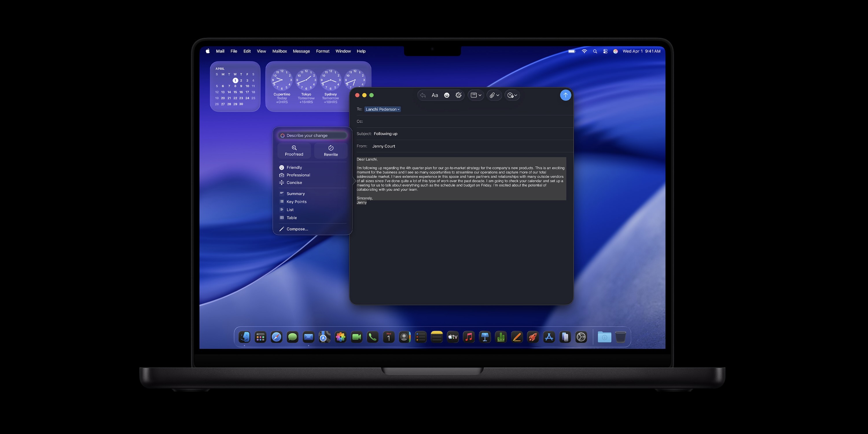Attach a file using the paperclip icon
This screenshot has height=434, width=868.
492,95
